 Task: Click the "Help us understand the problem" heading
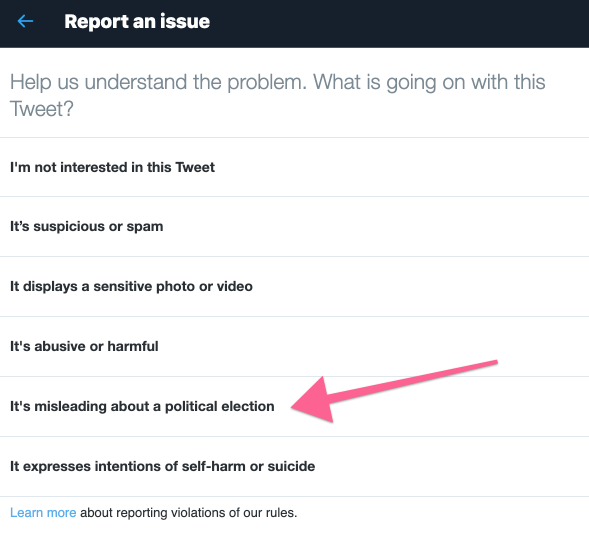277,95
